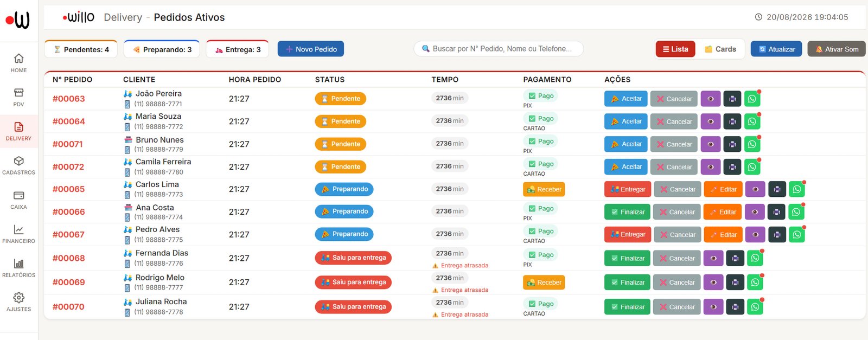Switch to Lista view

[675, 49]
